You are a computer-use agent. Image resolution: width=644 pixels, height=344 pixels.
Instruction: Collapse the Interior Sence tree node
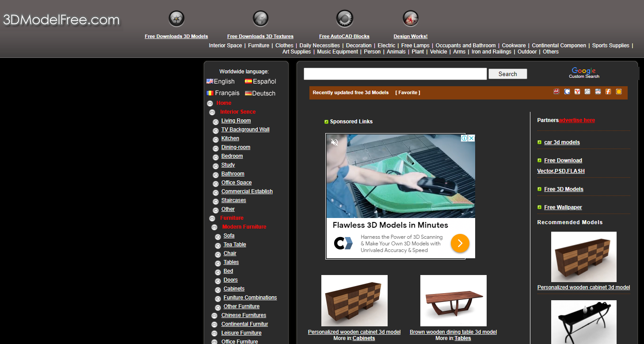(212, 112)
